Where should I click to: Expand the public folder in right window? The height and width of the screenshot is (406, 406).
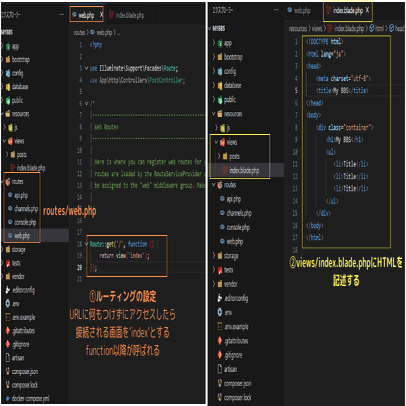214,99
